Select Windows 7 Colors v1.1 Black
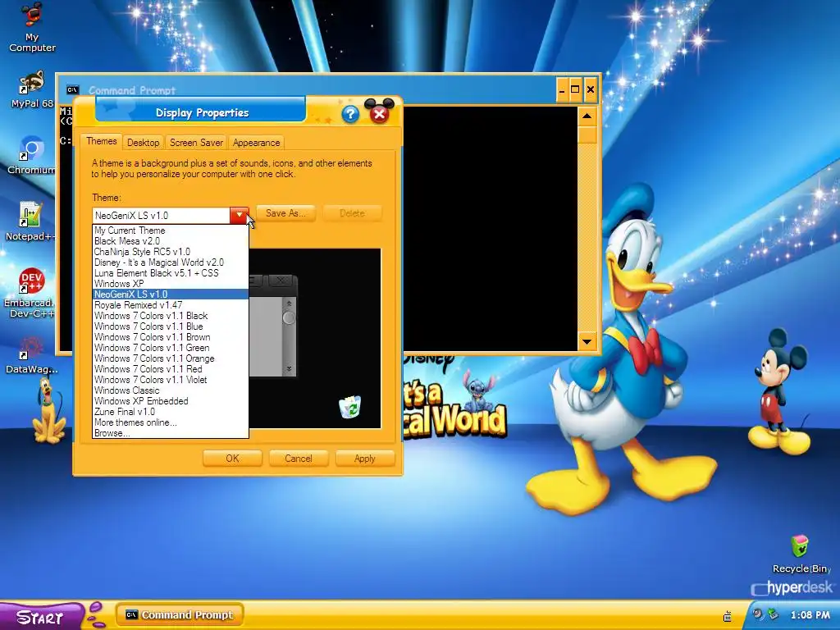The height and width of the screenshot is (630, 840). pos(171,316)
